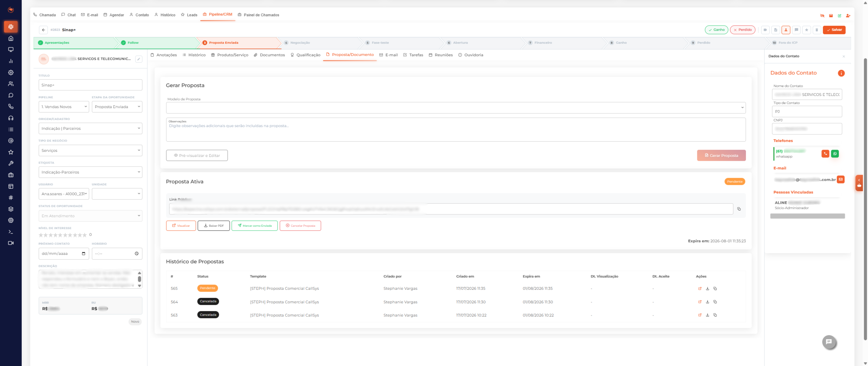Click Pré-visualizar e Editar button
This screenshot has width=868, height=366.
(197, 156)
